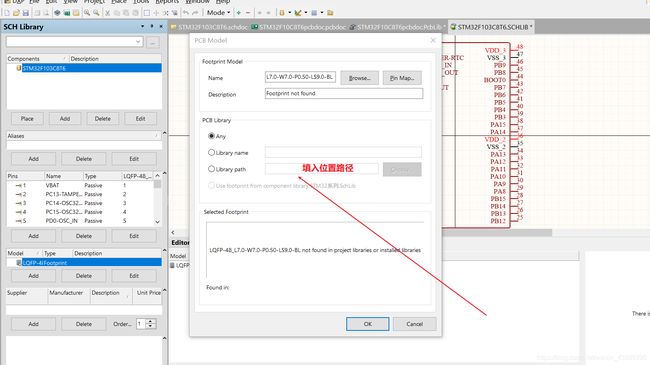
Task: Click the Open file folder icon
Action: click(x=17, y=13)
